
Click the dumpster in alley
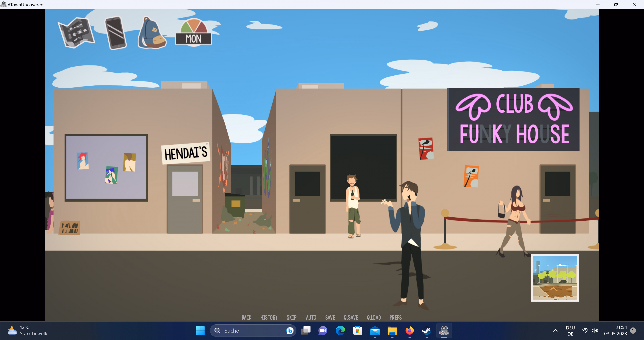coord(235,205)
